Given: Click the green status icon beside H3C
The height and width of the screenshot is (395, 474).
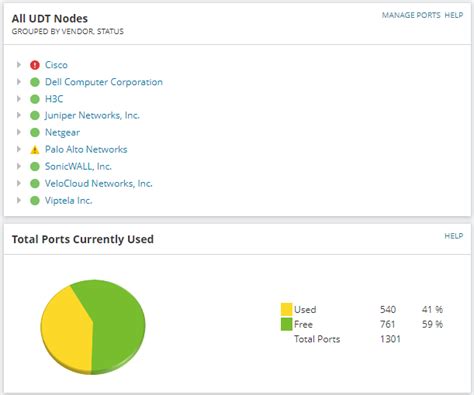Looking at the screenshot, I should (x=35, y=99).
